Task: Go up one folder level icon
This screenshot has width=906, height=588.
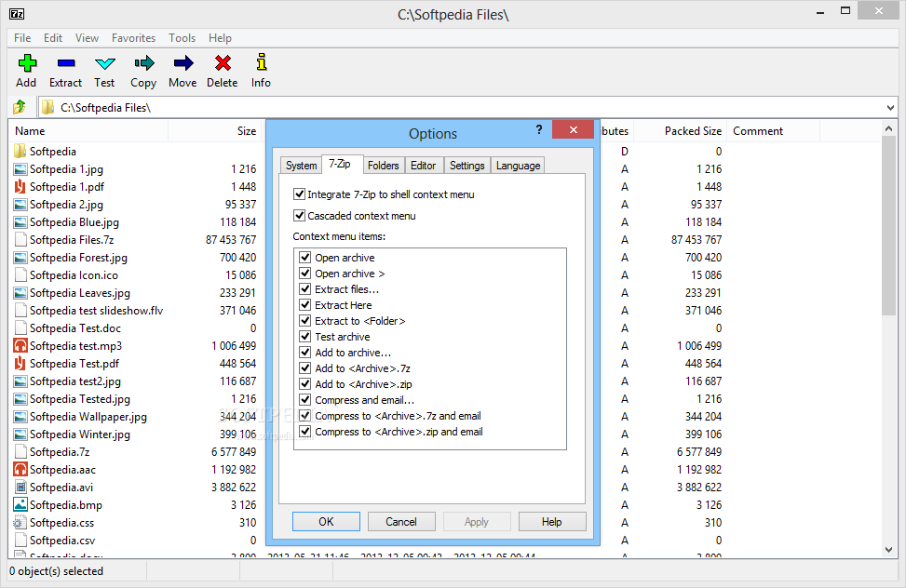Action: click(x=20, y=107)
